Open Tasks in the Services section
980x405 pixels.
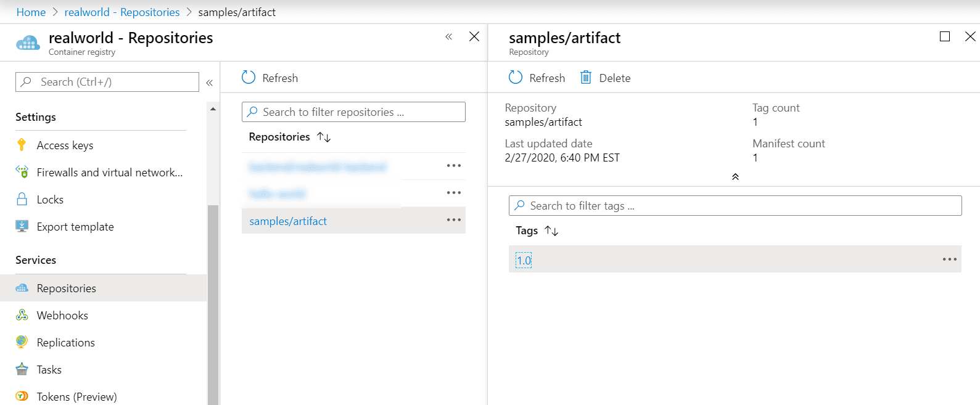pos(49,370)
